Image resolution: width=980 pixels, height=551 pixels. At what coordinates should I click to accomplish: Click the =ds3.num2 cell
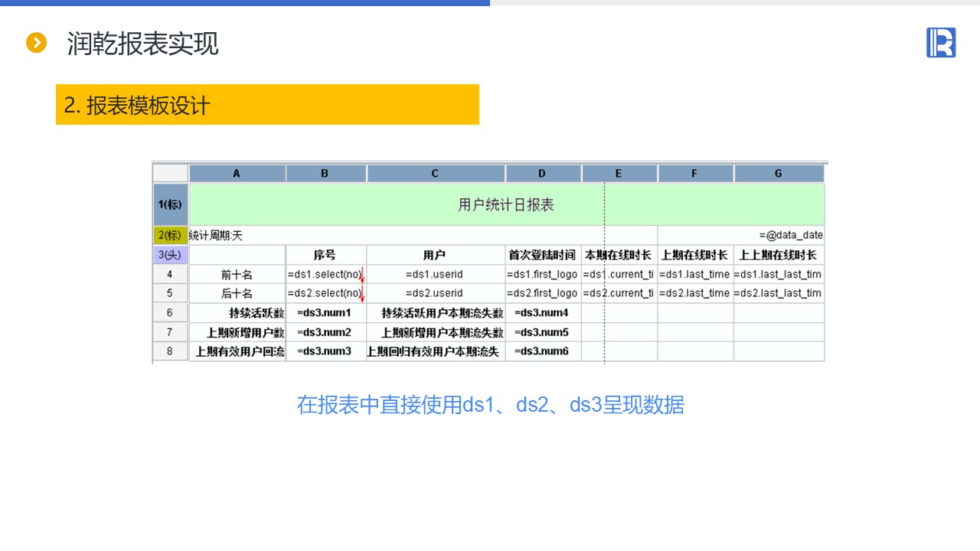pos(326,332)
